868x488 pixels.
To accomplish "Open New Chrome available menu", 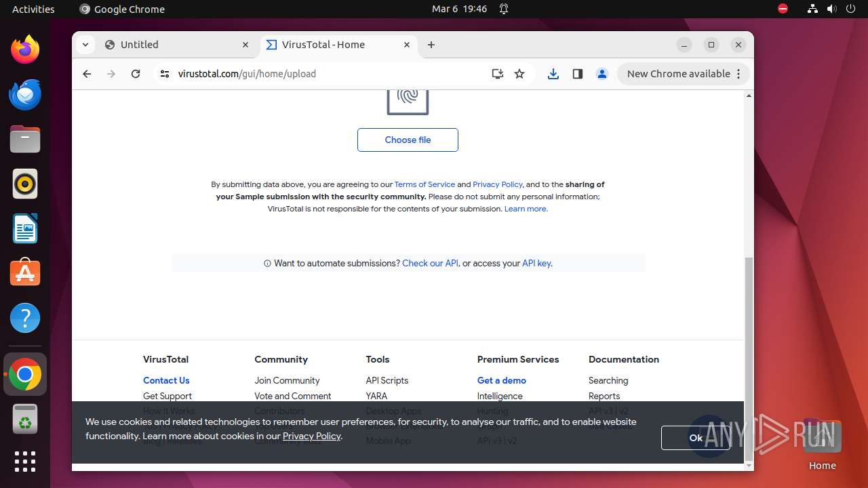I will coord(683,74).
